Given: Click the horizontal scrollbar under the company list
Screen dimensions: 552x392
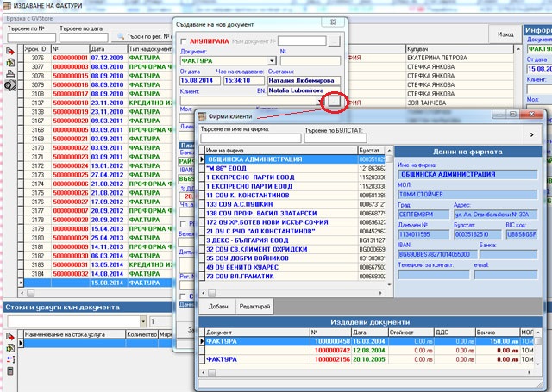Looking at the screenshot, I should [x=292, y=293].
